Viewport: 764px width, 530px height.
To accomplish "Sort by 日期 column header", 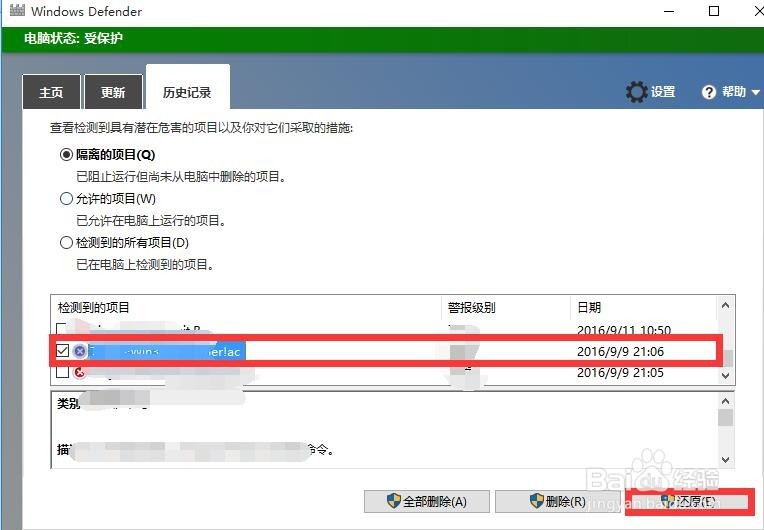I will click(x=643, y=307).
